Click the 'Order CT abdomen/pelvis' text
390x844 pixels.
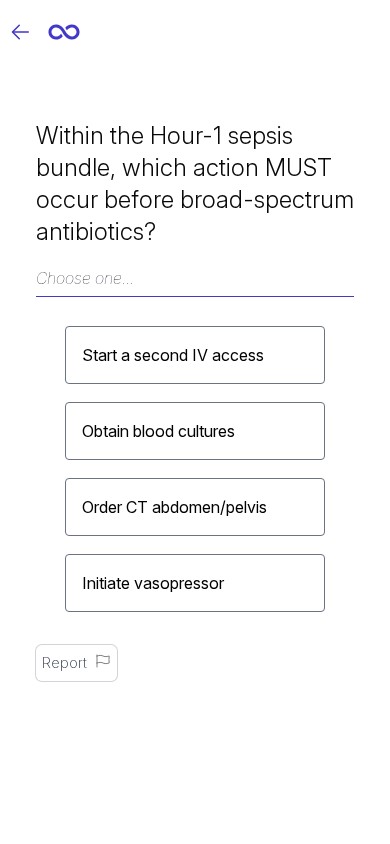coord(174,508)
